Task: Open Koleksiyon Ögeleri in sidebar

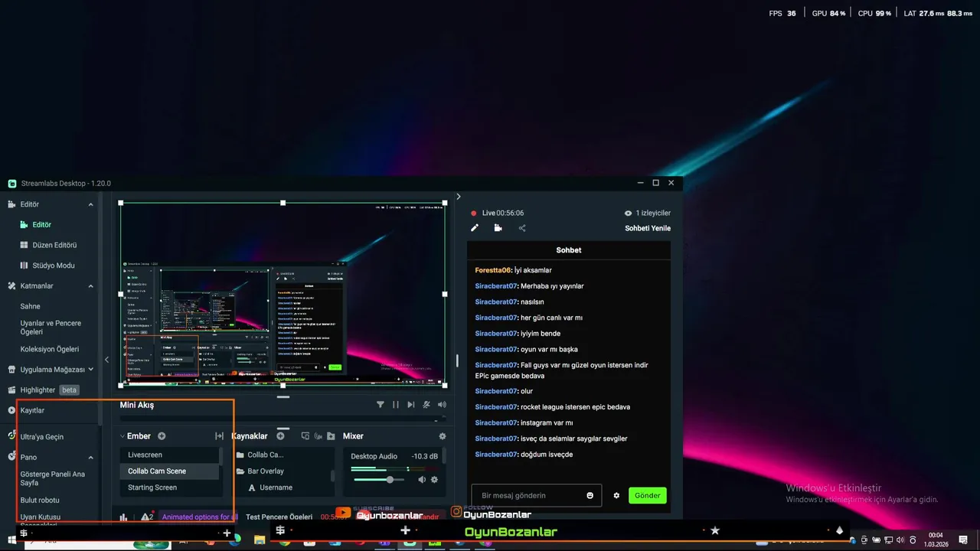Action: 50,349
